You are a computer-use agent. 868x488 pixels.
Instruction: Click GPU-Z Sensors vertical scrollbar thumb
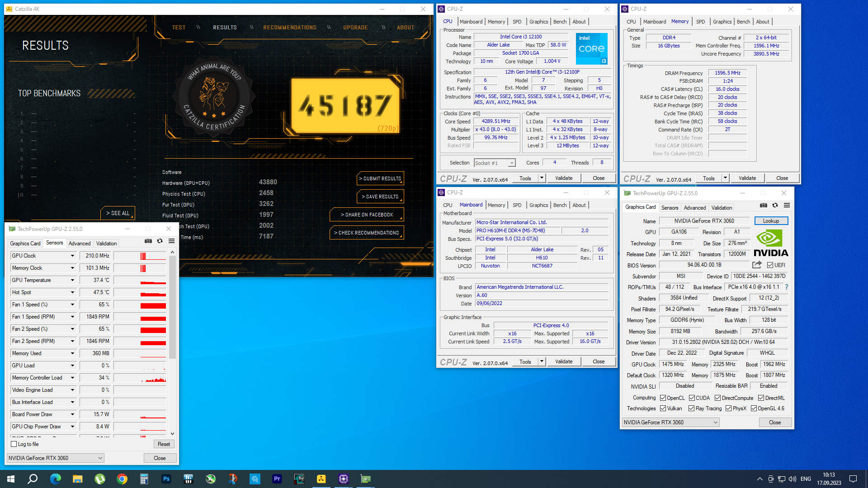[x=172, y=307]
